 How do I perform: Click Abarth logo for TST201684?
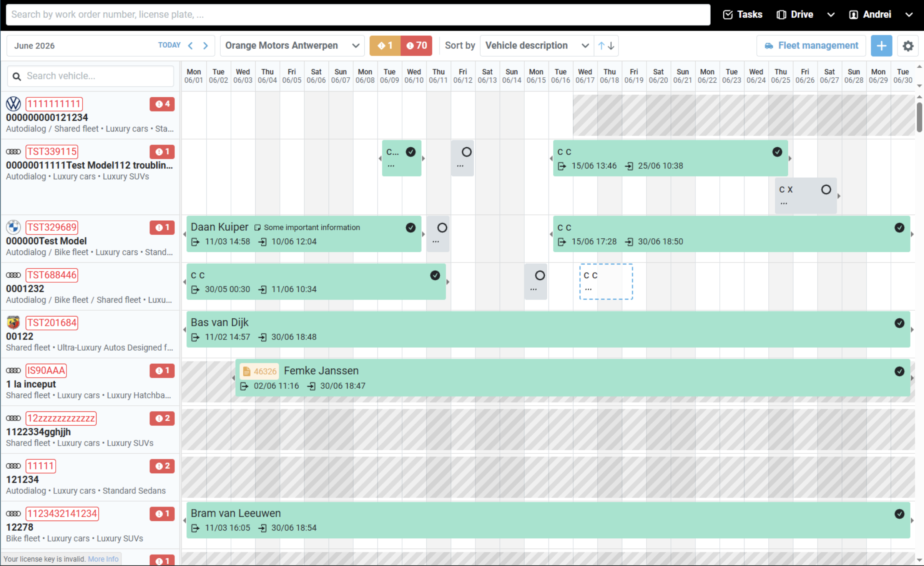point(13,323)
